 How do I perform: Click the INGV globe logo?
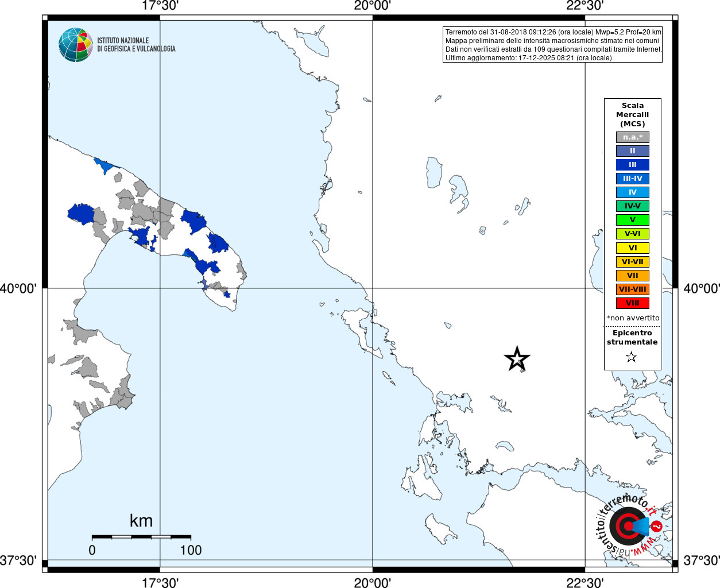coord(76,45)
